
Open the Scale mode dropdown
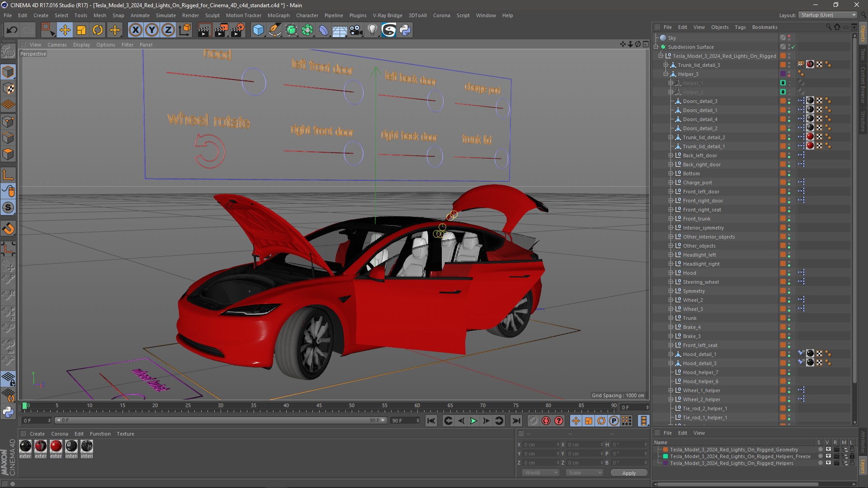(x=584, y=473)
